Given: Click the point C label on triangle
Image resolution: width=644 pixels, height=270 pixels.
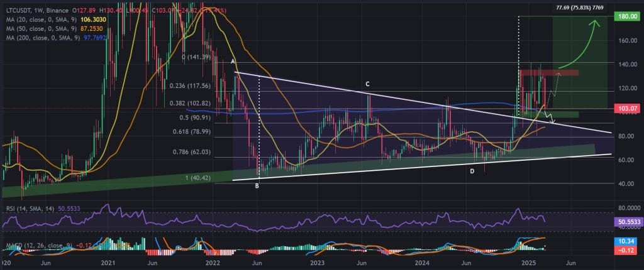Looking at the screenshot, I should pos(367,84).
